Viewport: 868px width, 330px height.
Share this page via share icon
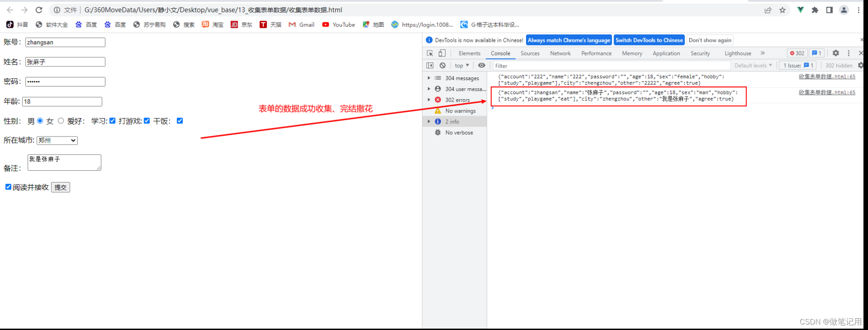[768, 10]
